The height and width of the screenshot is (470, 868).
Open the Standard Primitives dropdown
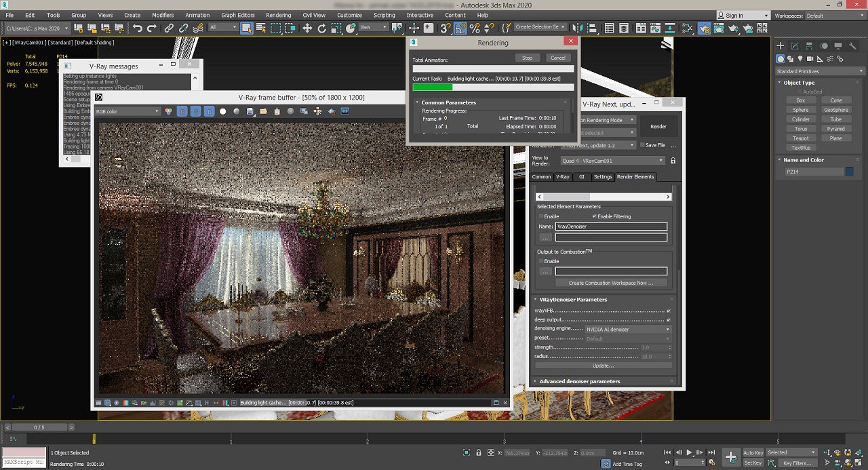pos(821,71)
